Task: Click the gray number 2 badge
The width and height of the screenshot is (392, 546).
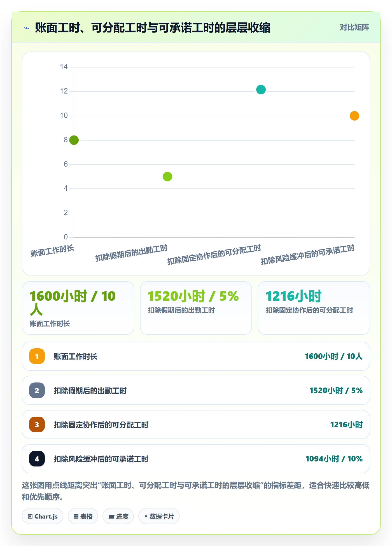Action: click(x=37, y=390)
